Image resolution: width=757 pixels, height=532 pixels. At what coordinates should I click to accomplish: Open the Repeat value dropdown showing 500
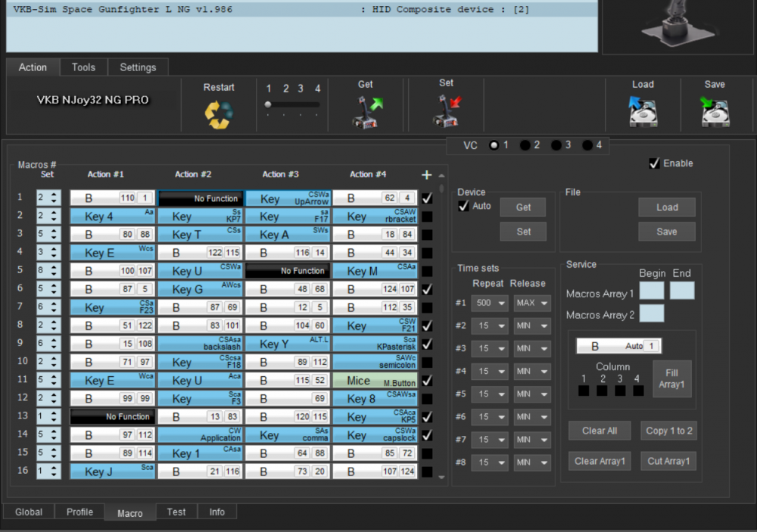point(489,303)
